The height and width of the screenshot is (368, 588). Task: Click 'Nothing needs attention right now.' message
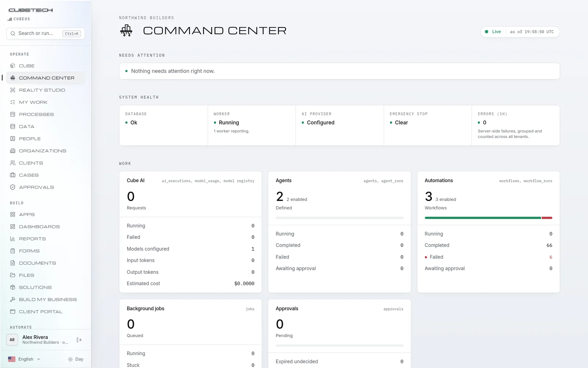click(173, 71)
